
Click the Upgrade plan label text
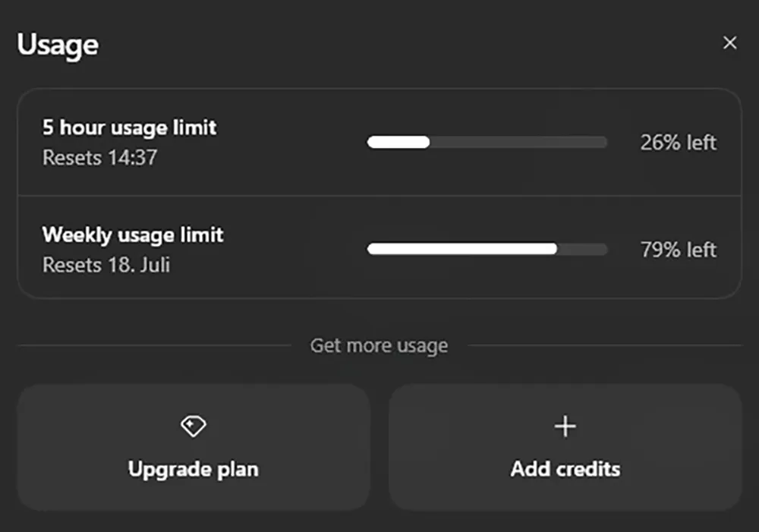coord(193,470)
